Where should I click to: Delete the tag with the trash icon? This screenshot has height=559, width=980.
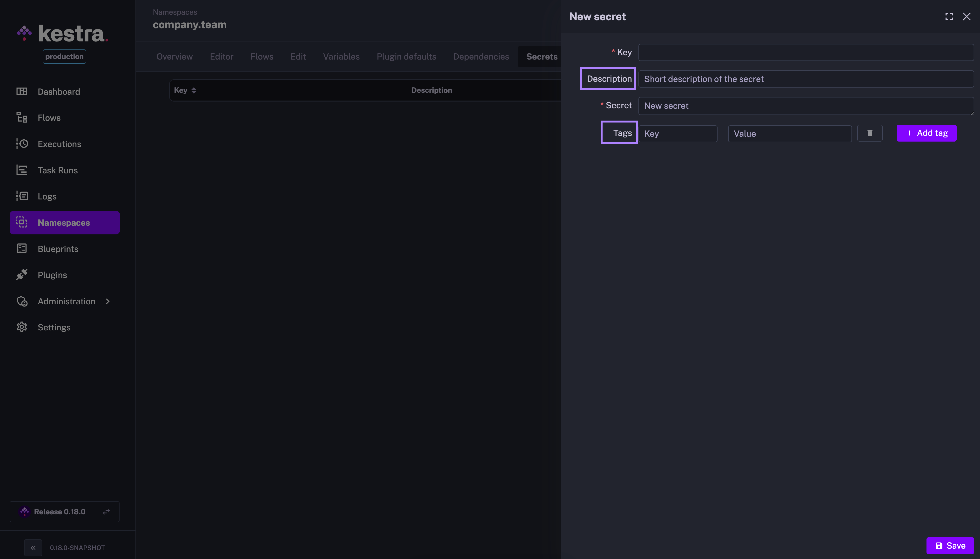tap(870, 133)
